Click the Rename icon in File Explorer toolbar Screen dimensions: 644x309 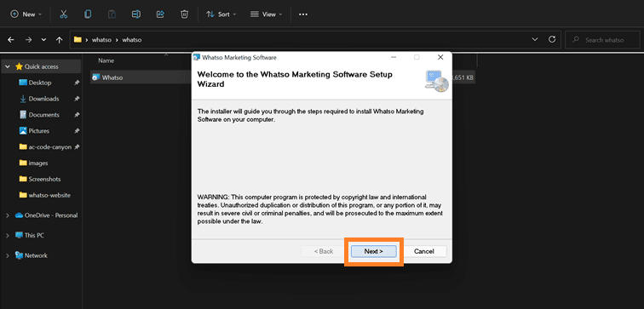point(136,14)
